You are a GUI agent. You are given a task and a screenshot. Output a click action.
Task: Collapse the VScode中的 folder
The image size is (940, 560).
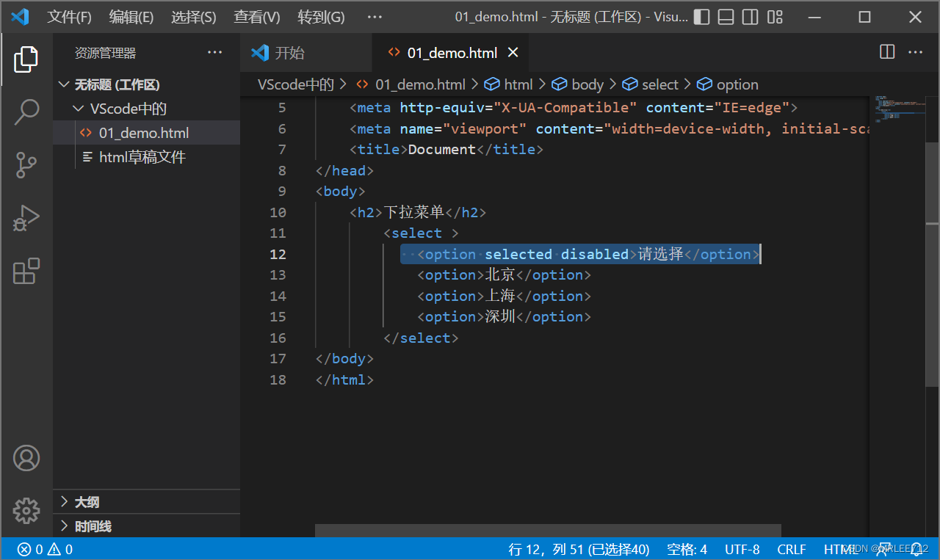click(x=146, y=109)
